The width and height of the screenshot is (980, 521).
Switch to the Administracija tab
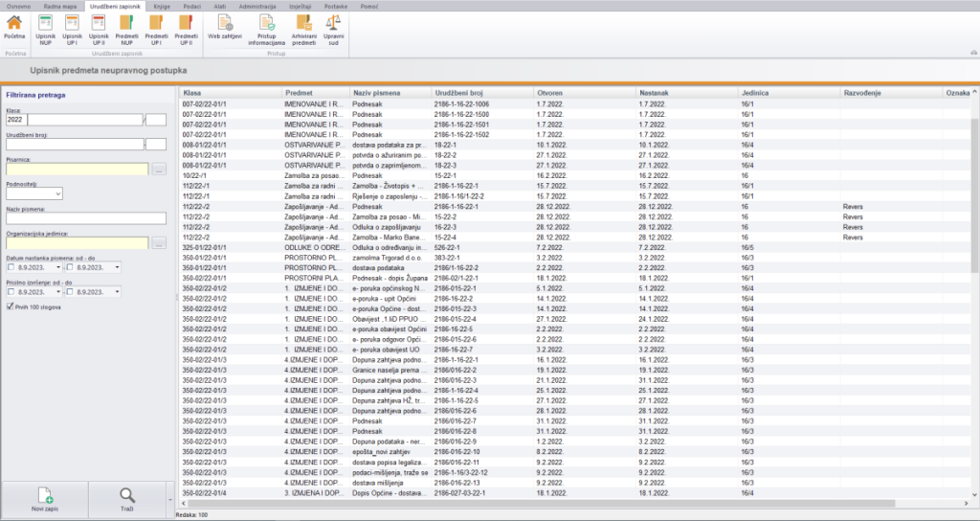pos(257,6)
